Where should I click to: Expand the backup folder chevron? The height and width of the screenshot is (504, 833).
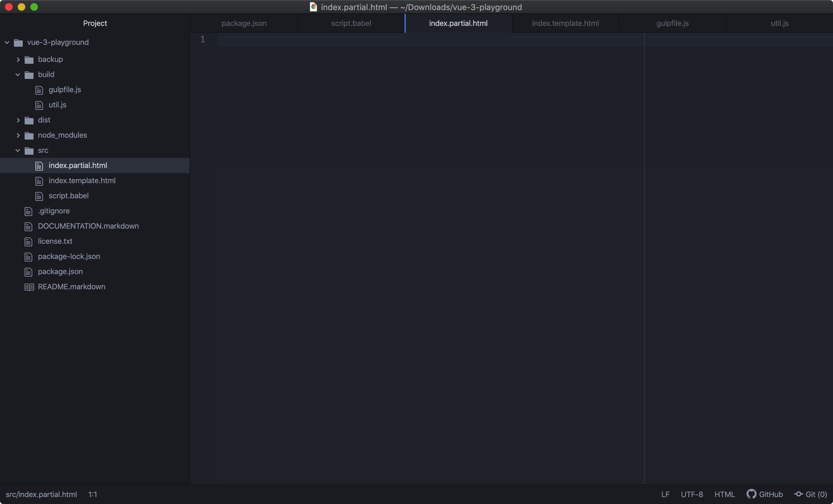tap(18, 59)
